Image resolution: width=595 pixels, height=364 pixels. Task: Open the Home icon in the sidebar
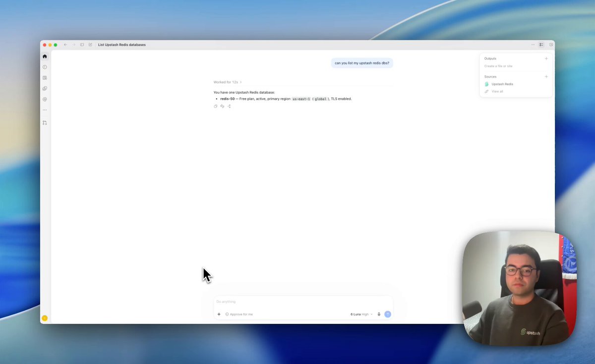pyautogui.click(x=45, y=56)
